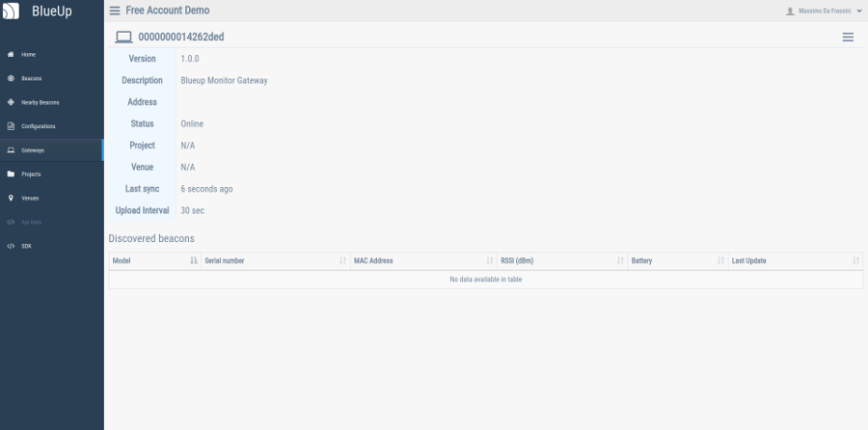Open the SDK page
This screenshot has width=868, height=430.
click(52, 246)
